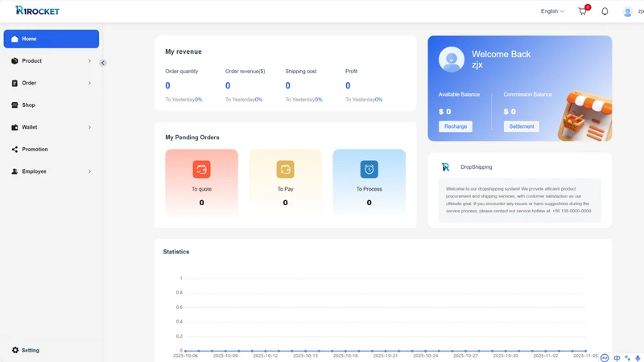Click the Employee menu label
Viewport: 644px width, 362px height.
pos(34,171)
